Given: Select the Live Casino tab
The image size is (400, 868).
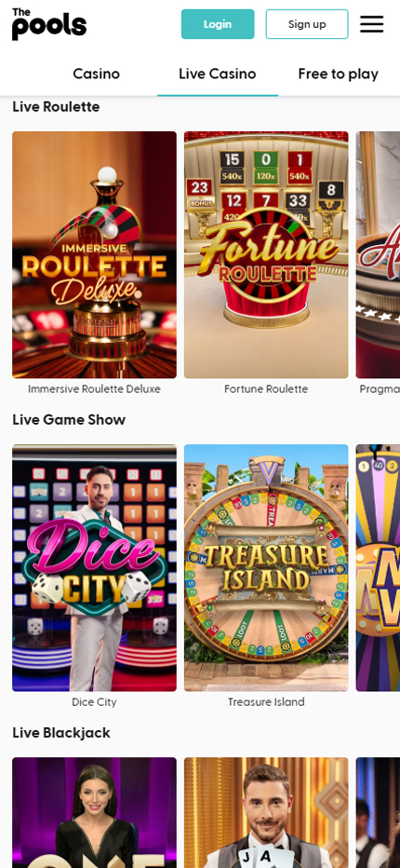Looking at the screenshot, I should (x=218, y=75).
